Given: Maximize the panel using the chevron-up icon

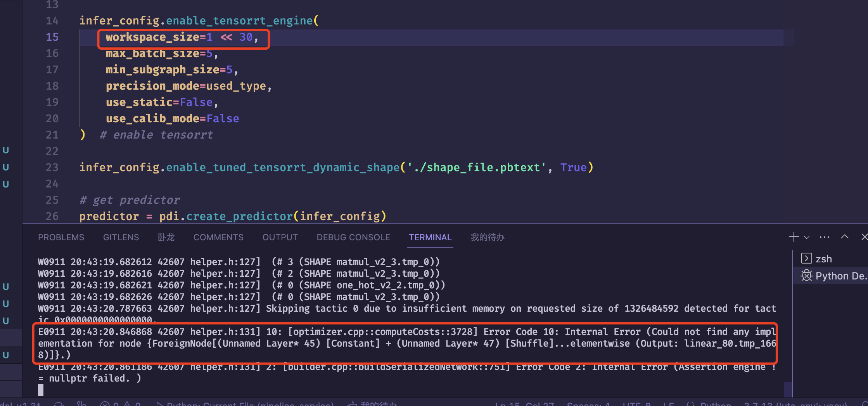Looking at the screenshot, I should click(x=844, y=237).
